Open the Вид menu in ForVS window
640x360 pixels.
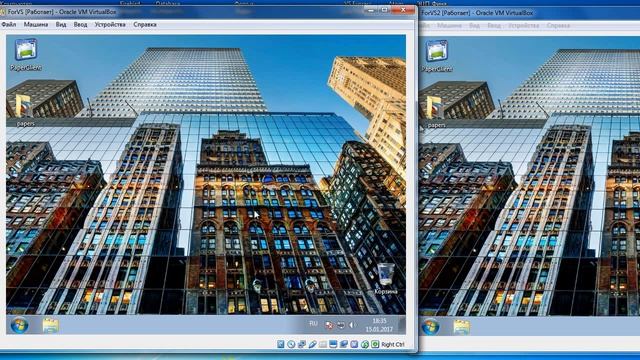click(x=61, y=24)
